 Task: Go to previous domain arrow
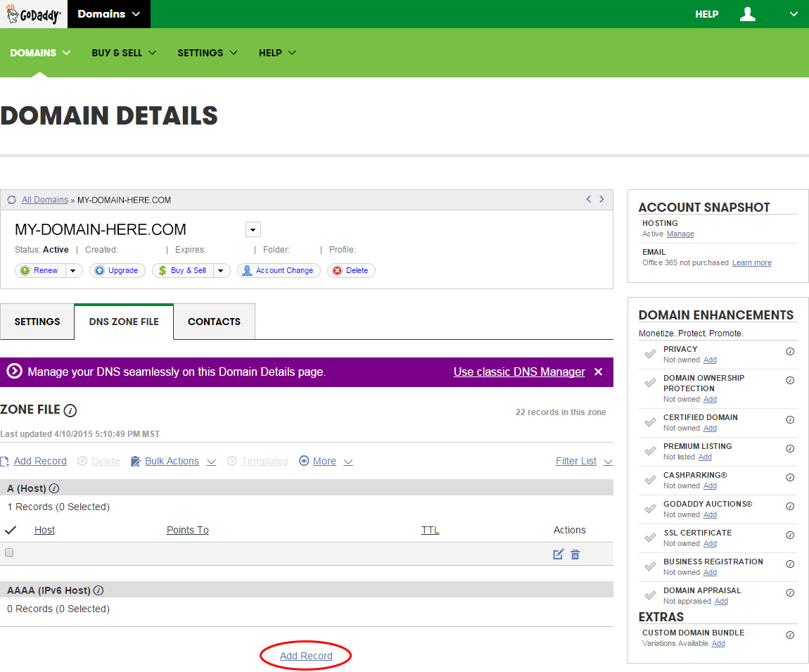click(x=588, y=198)
